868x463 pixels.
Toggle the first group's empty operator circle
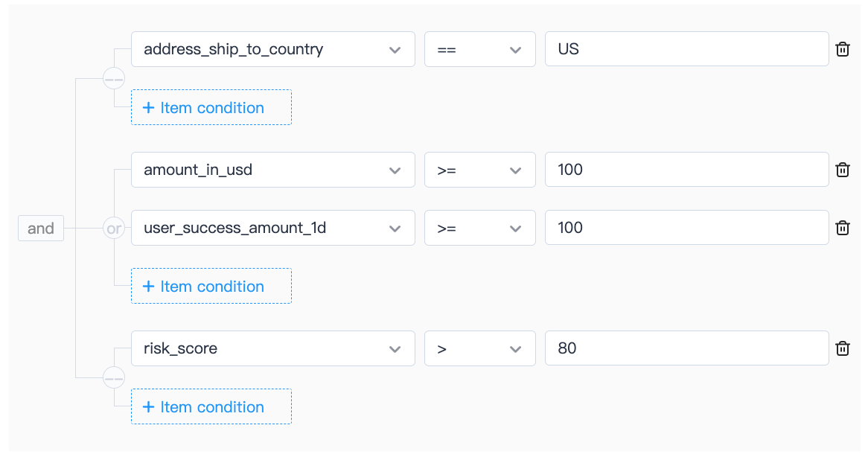pyautogui.click(x=114, y=78)
